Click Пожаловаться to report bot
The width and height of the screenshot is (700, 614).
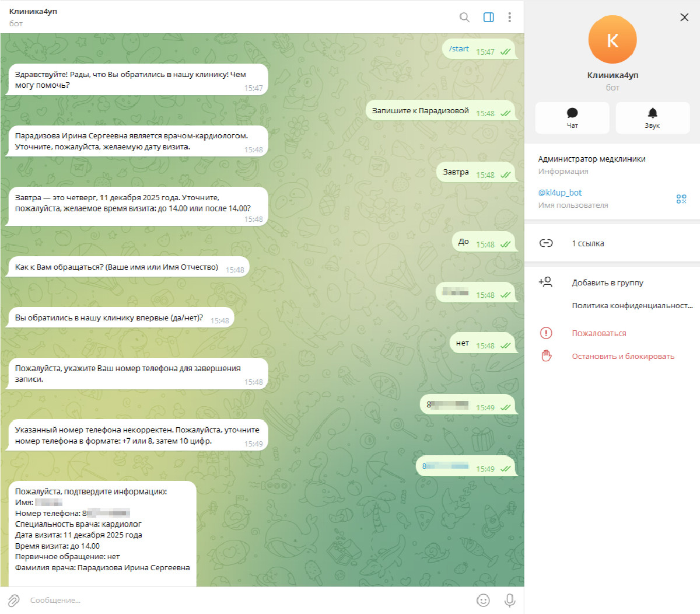tap(599, 333)
